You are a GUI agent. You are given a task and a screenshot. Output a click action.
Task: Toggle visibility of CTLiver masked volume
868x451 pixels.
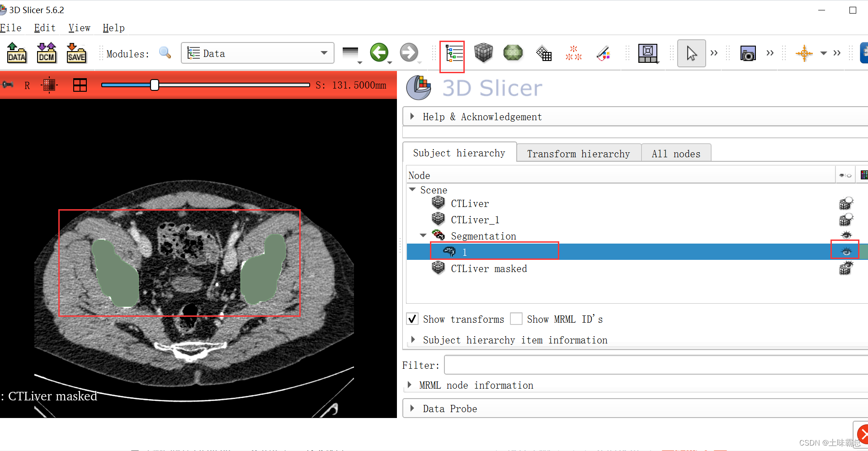[846, 268]
